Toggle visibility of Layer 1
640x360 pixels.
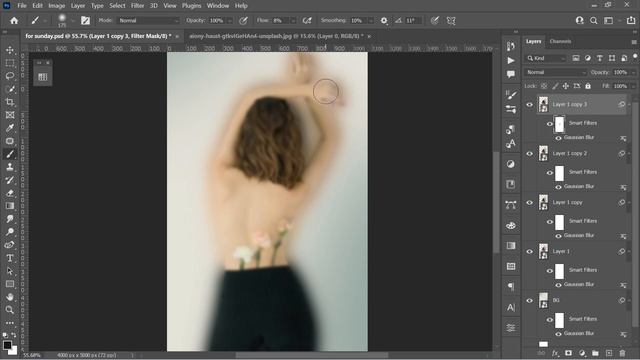529,251
